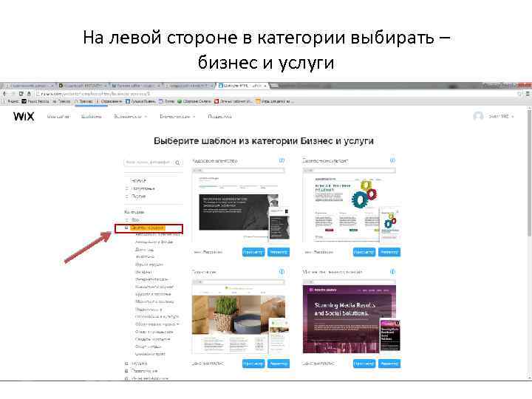Click Просмотр under Stunning Media Results template
Viewport: 532px width, 399px height.
click(x=364, y=364)
